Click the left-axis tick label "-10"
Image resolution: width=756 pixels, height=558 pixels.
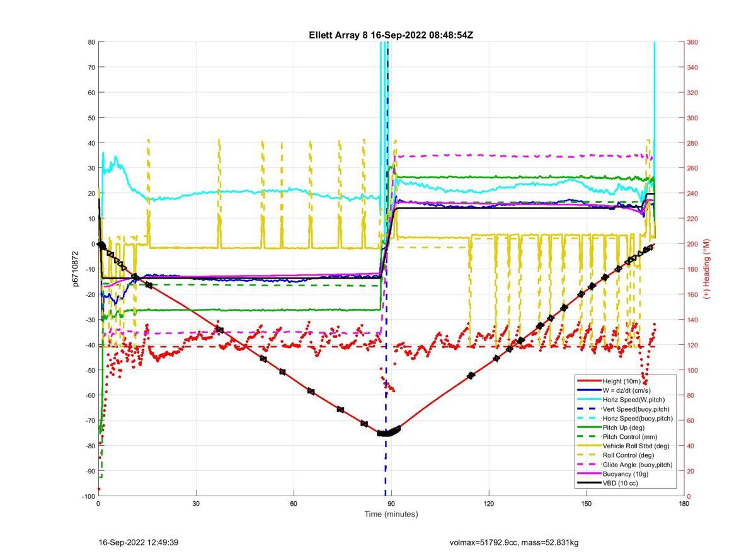pyautogui.click(x=89, y=269)
